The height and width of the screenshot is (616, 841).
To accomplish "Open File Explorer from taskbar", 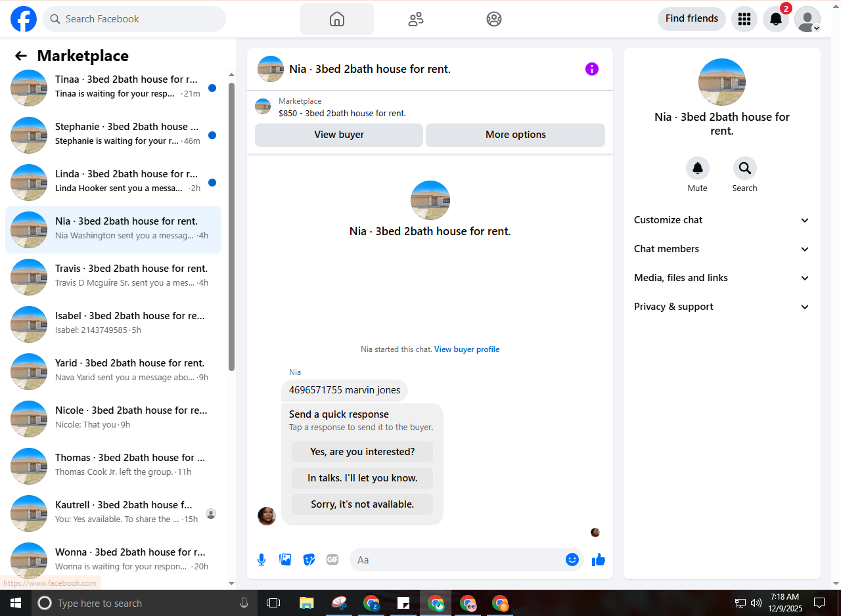I will [x=307, y=603].
